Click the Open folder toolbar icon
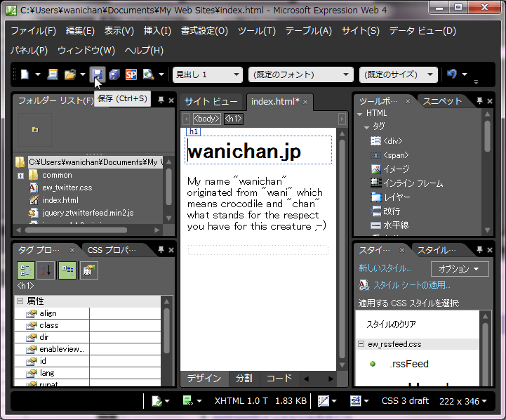The height and width of the screenshot is (420, 506). tap(70, 74)
